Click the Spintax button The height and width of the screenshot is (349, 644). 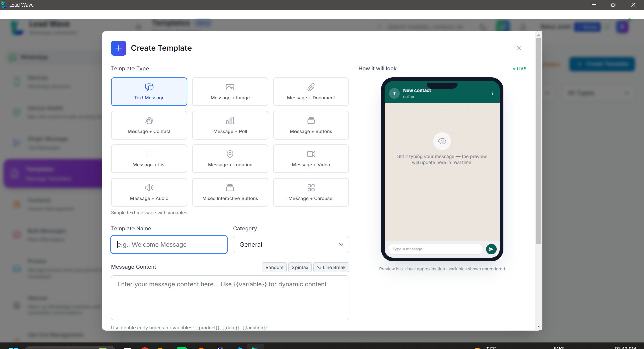(300, 267)
